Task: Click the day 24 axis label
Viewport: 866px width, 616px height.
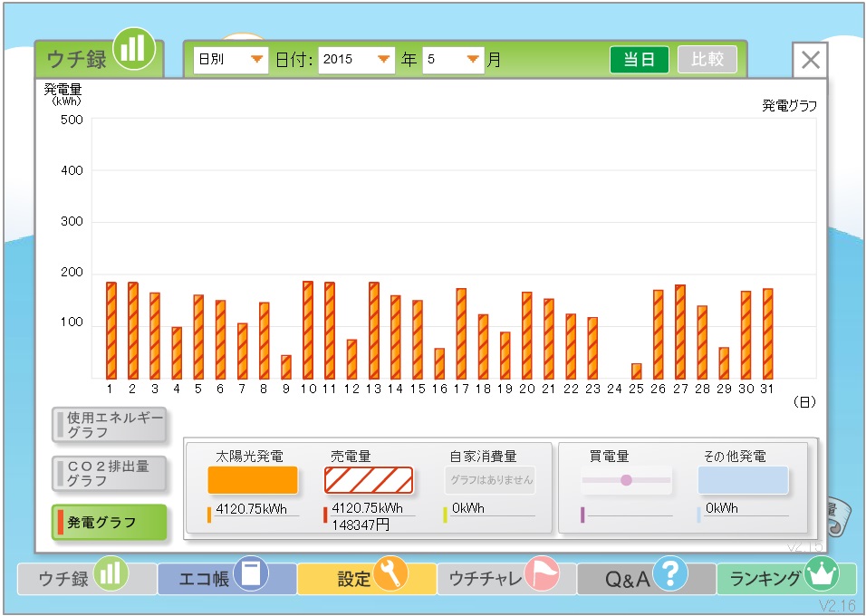Action: tap(614, 389)
